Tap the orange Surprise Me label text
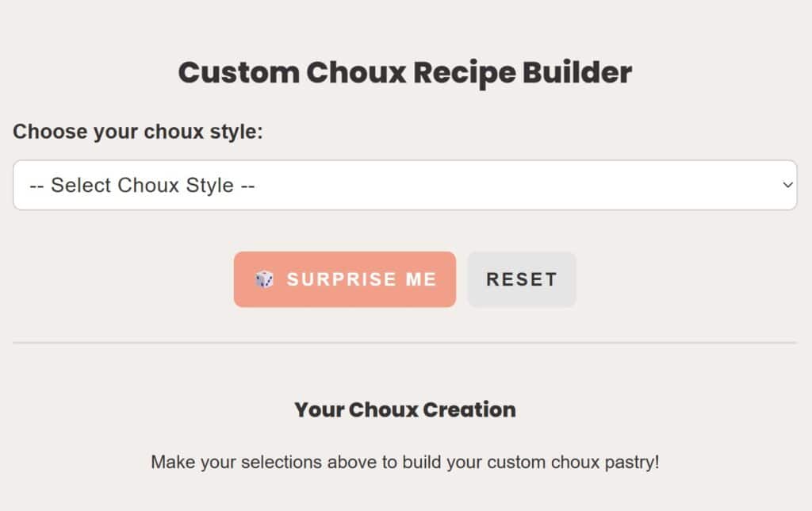Screen dimensions: 812x511 (x=361, y=279)
